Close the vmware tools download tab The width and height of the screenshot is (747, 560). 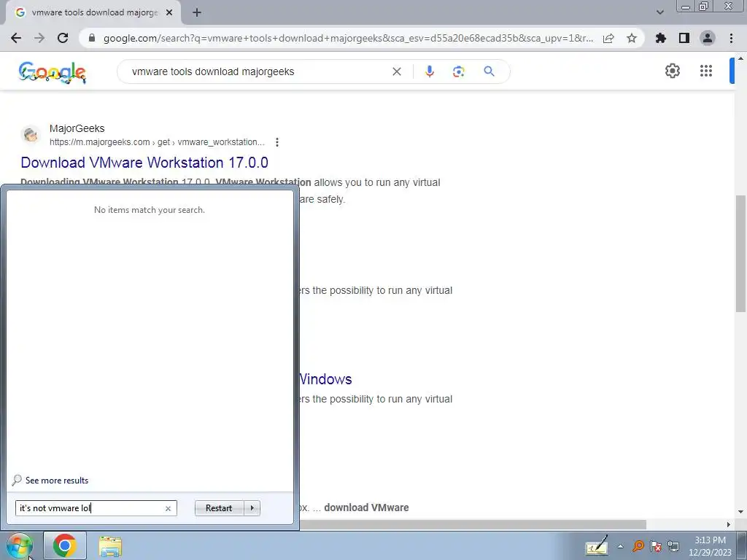[x=169, y=12]
